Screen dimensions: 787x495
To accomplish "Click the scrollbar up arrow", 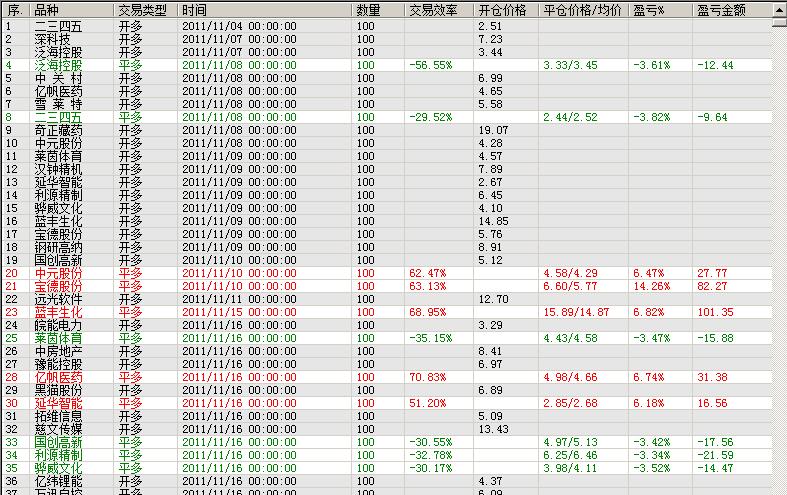I will [x=779, y=10].
